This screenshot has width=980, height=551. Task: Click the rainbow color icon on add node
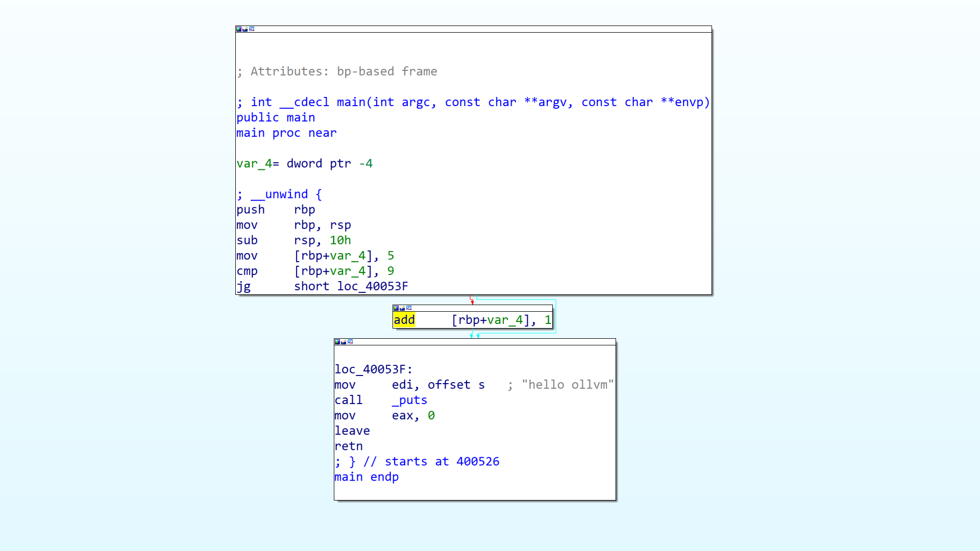point(396,308)
